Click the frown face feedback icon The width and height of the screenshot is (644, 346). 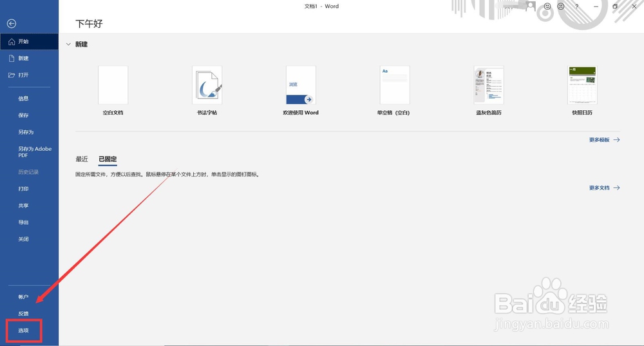(x=561, y=6)
